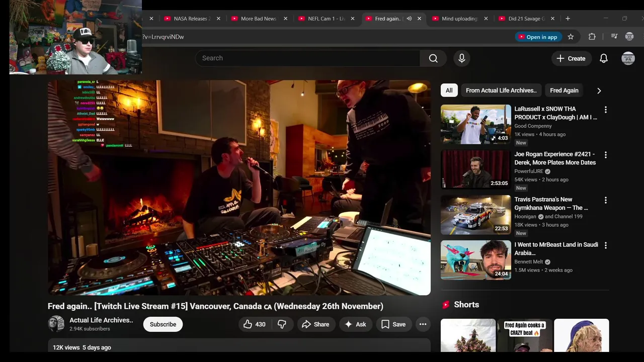
Task: Open Fred Again cooks CRAZY beat short
Action: 525,335
